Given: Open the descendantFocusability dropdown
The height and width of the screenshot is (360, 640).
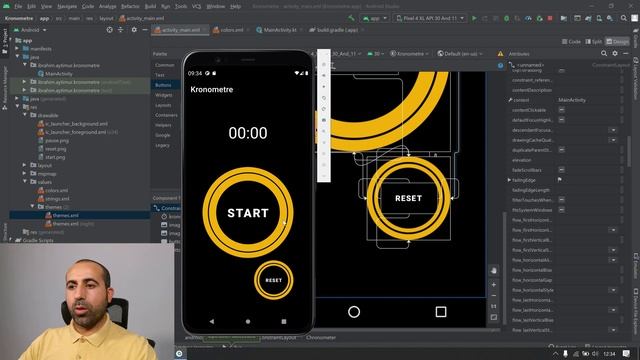Looking at the screenshot, I should 613,130.
